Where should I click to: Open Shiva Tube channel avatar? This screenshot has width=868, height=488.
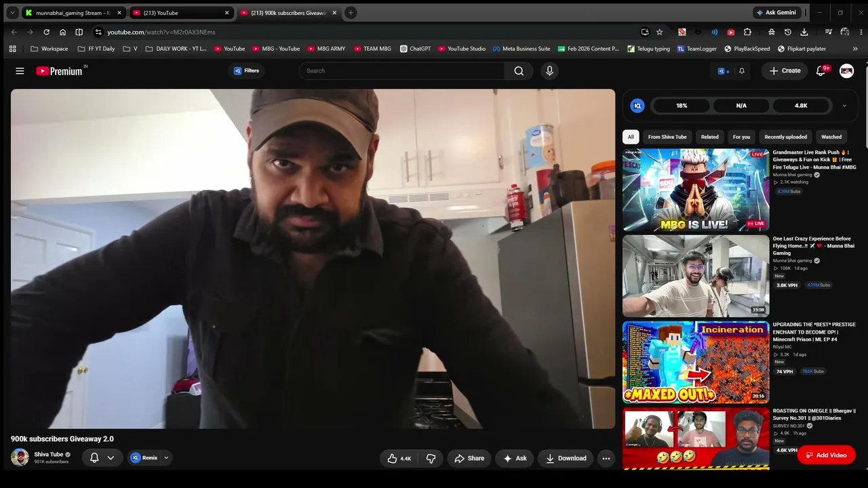(20, 457)
